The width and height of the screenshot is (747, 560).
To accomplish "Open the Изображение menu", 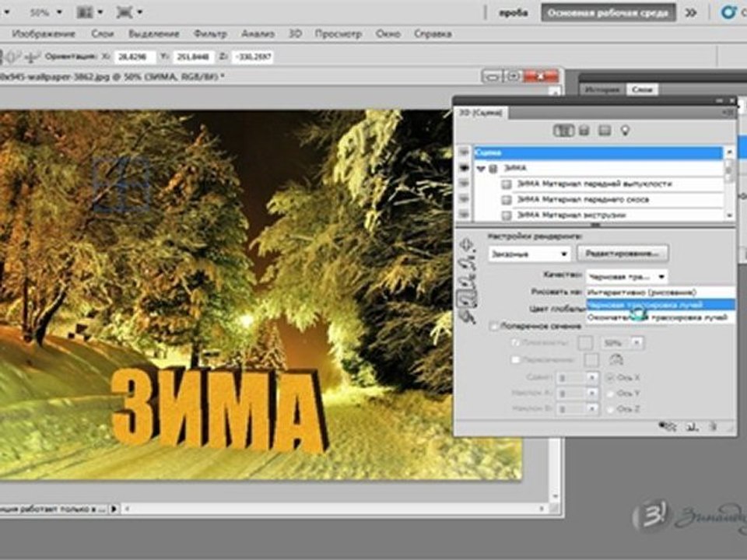I will 44,33.
